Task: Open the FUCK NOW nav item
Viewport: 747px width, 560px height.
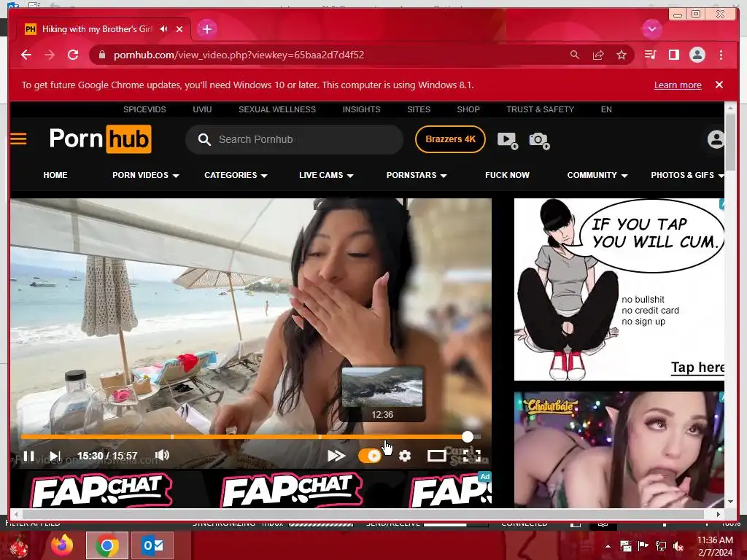Action: (508, 175)
